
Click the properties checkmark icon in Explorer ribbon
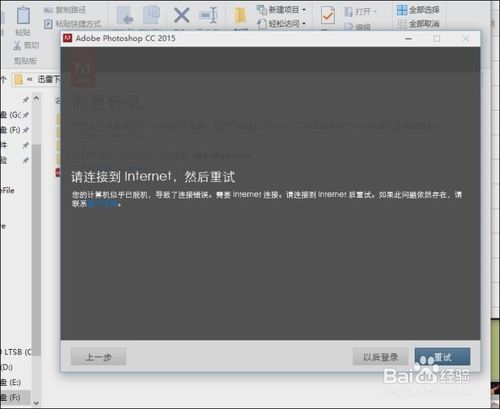(328, 15)
